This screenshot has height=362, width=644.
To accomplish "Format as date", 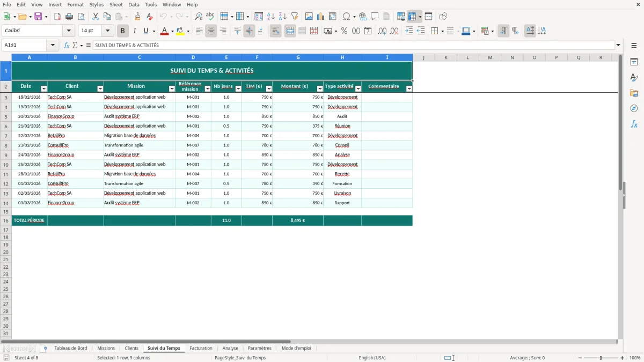I will 368,31.
